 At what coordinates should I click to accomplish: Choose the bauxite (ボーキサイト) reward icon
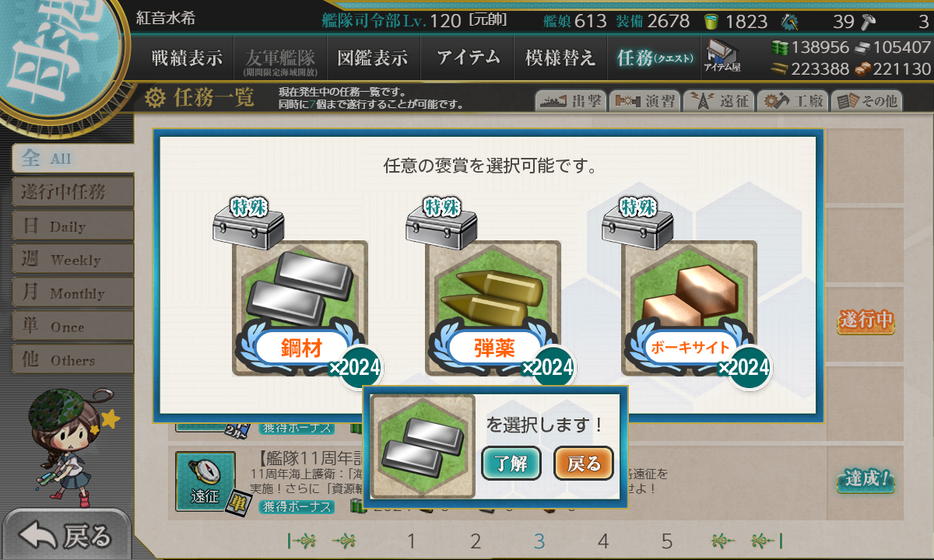tap(690, 308)
